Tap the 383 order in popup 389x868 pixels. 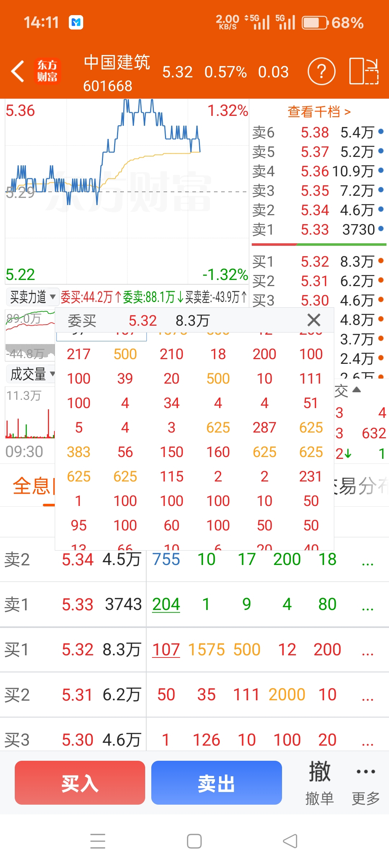79,452
